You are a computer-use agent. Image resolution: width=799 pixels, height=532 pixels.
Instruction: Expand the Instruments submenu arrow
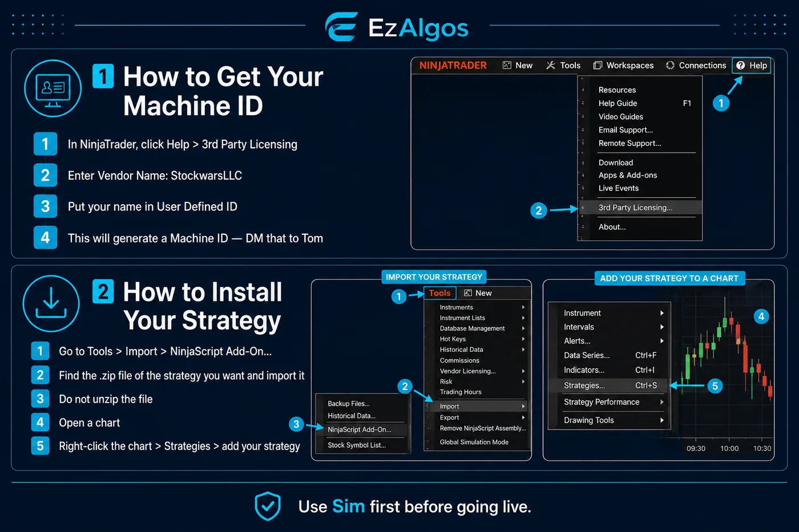(523, 307)
